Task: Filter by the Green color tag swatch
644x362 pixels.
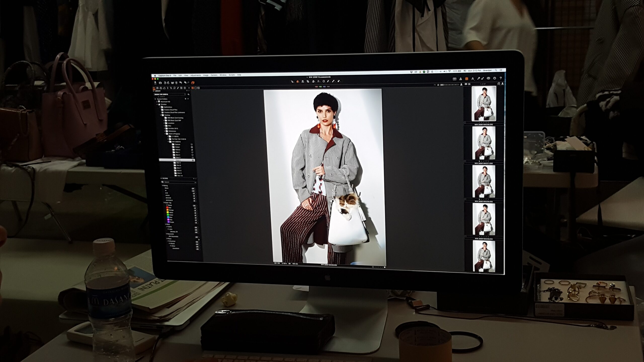Action: [x=168, y=215]
